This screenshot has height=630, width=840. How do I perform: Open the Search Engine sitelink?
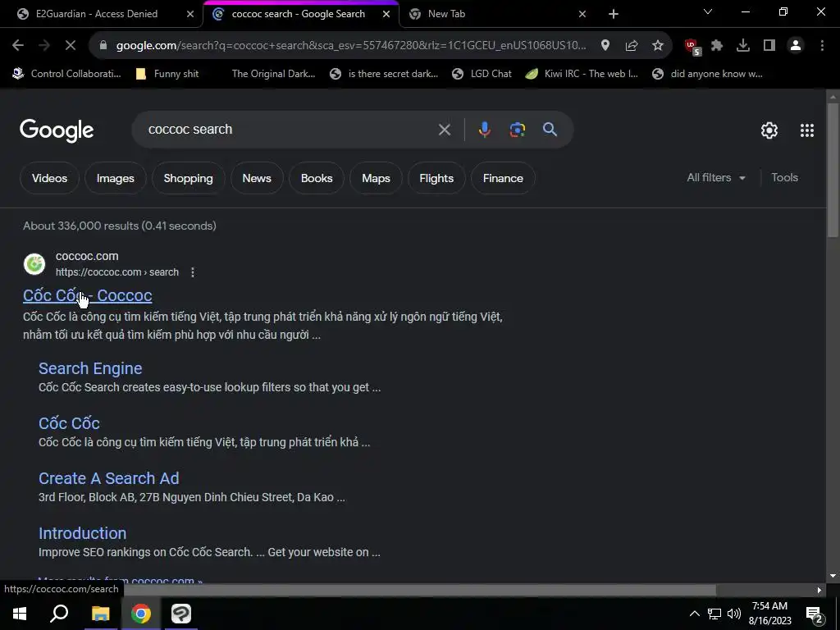(90, 368)
